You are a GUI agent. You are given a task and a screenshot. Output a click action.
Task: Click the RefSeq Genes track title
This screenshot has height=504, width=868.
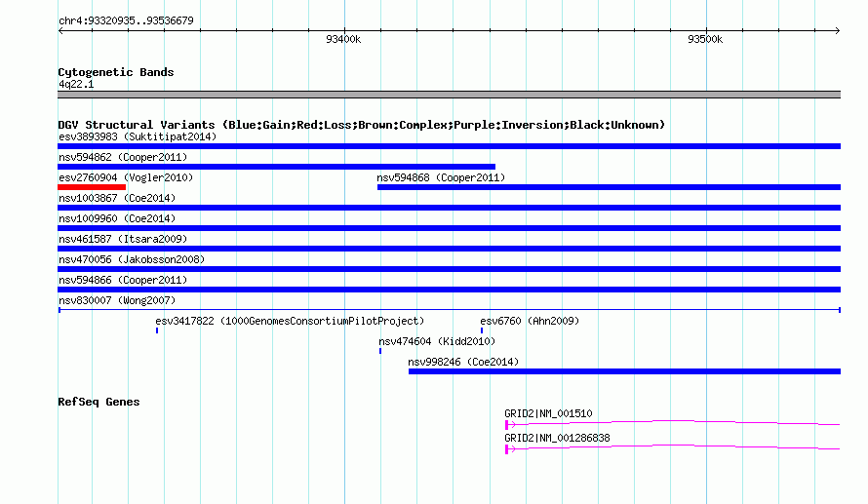coord(99,402)
